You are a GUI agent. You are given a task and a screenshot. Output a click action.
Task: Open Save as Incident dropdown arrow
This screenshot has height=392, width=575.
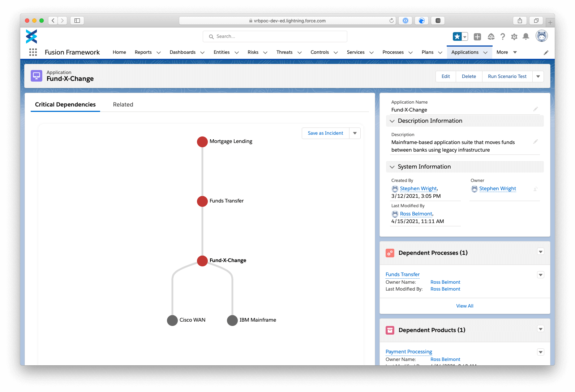[x=355, y=133]
